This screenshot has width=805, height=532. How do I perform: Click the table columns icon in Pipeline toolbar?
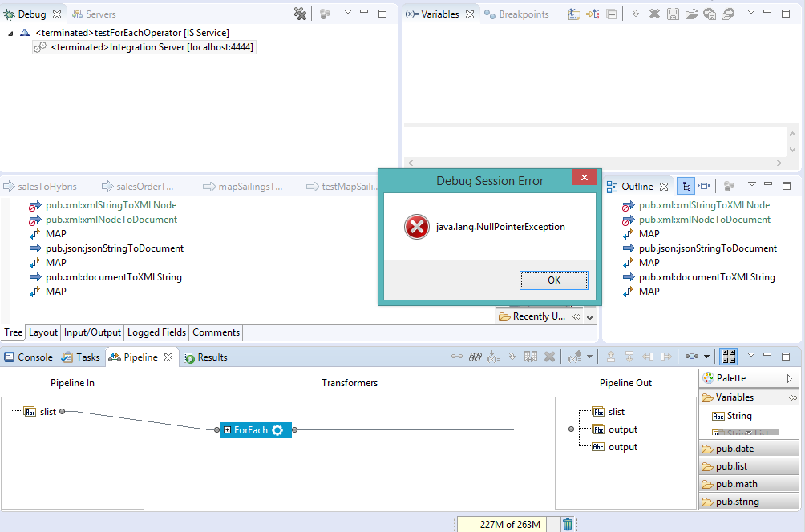pyautogui.click(x=531, y=356)
